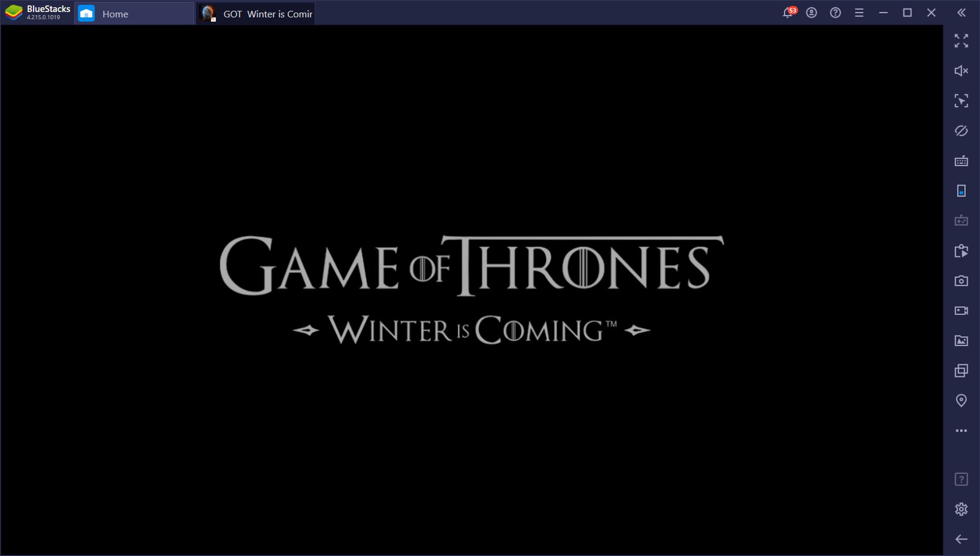Mute the volume from the sidebar
The image size is (980, 556).
coord(961,71)
